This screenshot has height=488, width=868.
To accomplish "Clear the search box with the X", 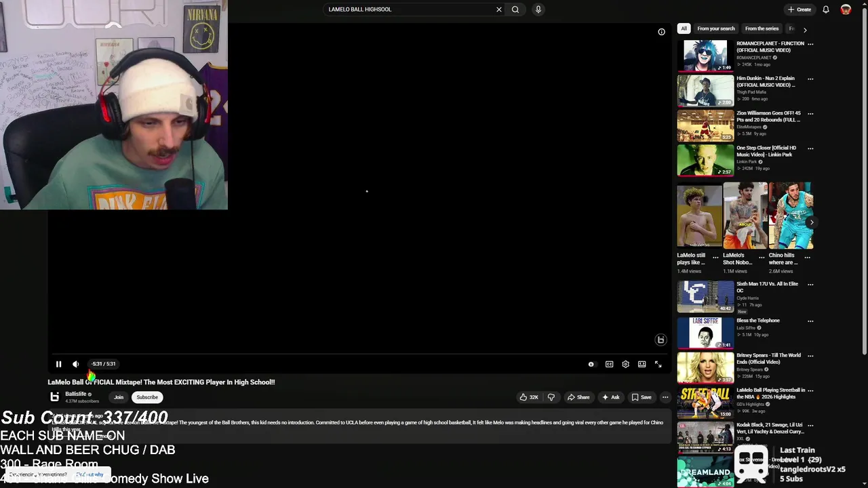I will tap(499, 9).
